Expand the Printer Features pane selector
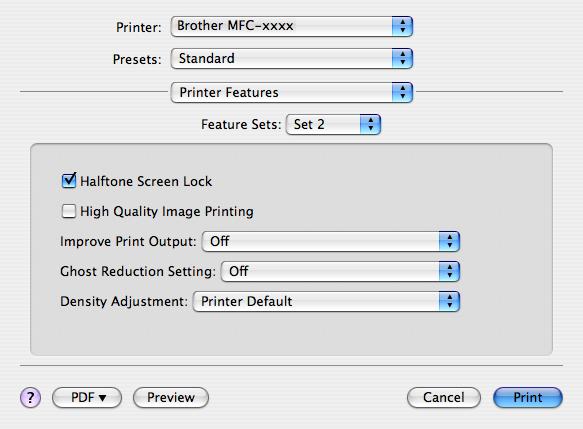Viewport: 583px width, 429px height. click(x=292, y=92)
